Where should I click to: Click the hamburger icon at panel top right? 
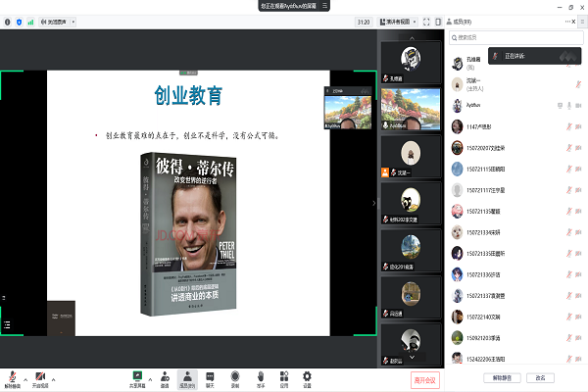tap(582, 22)
